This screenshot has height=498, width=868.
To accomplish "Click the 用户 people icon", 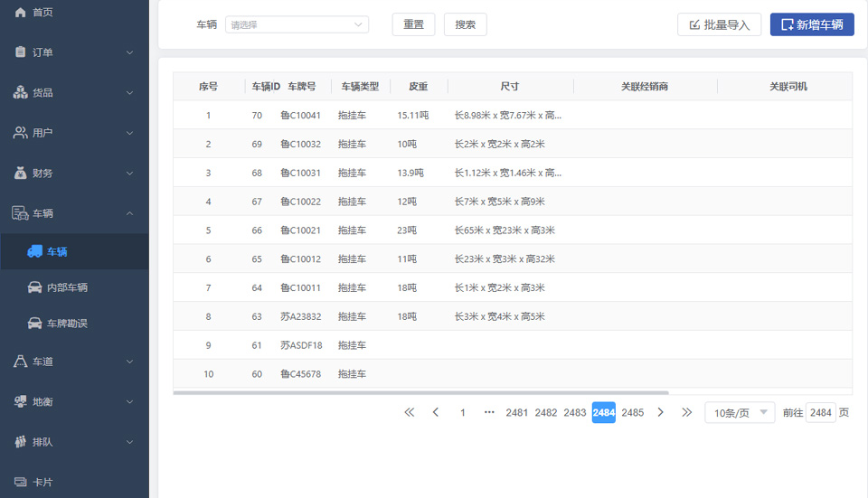I will [21, 133].
